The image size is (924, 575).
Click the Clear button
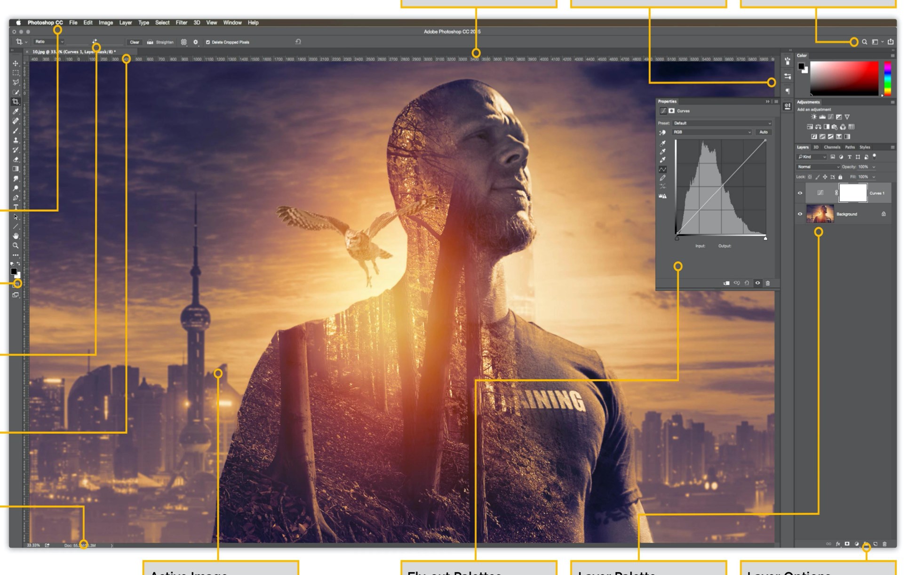pyautogui.click(x=135, y=42)
